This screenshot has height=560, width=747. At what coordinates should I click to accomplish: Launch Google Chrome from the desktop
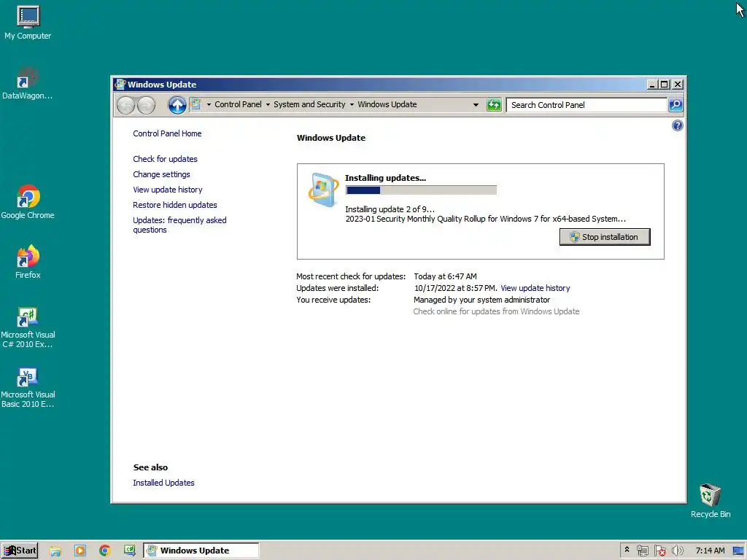28,203
